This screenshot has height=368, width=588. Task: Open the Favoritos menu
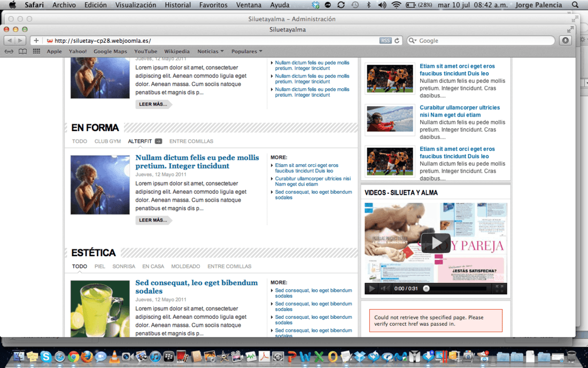tap(213, 5)
